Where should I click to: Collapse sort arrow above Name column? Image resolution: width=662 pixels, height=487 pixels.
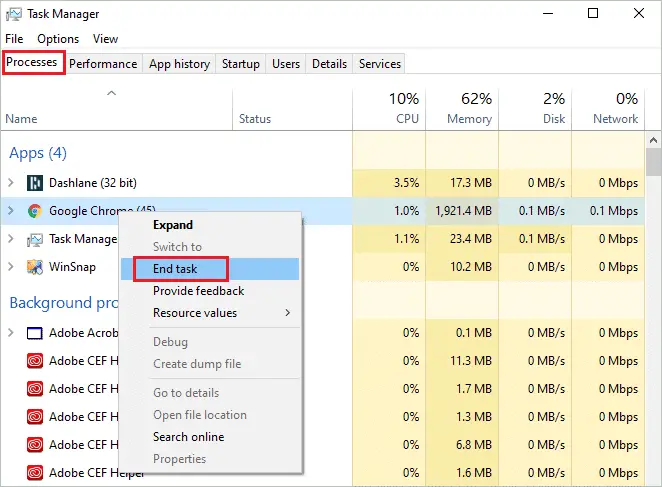tap(111, 93)
